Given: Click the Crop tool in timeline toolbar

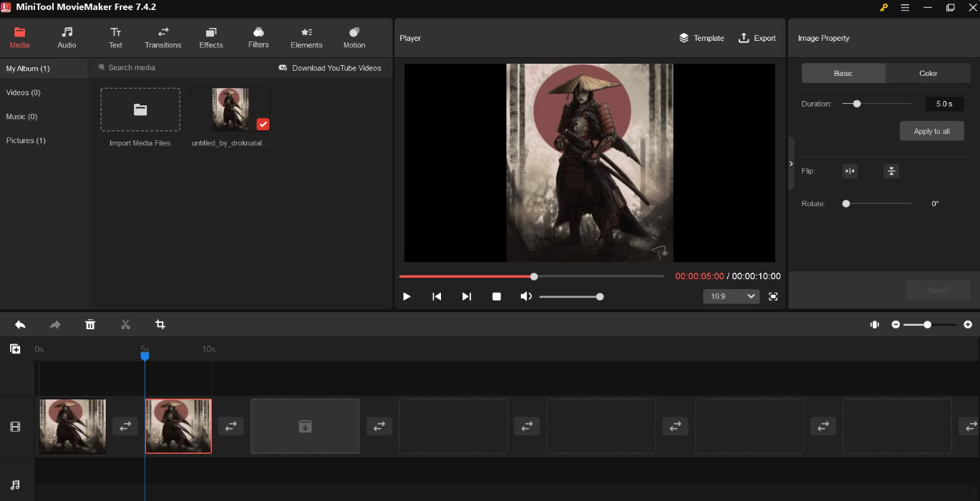Looking at the screenshot, I should [160, 324].
